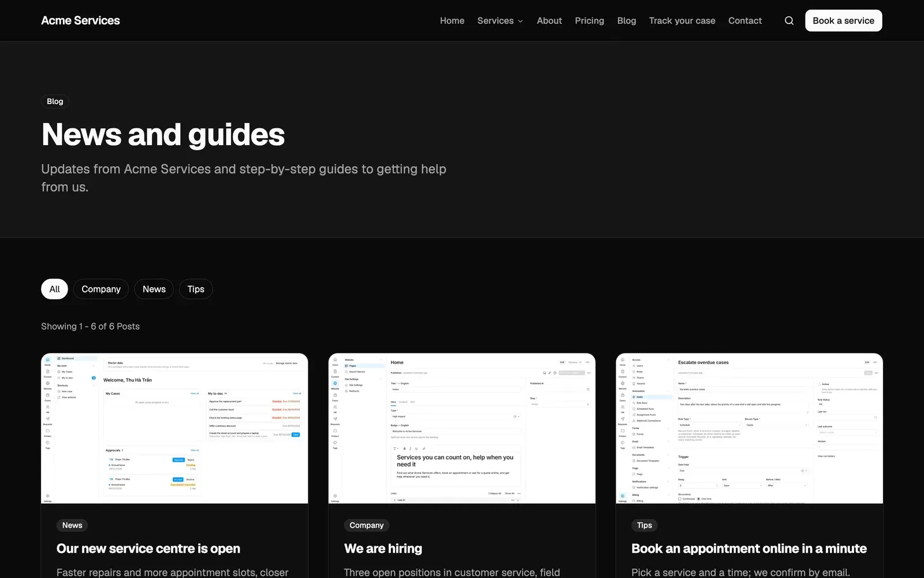Screen dimensions: 924x578
Task: Filter posts by Company
Action: click(101, 289)
